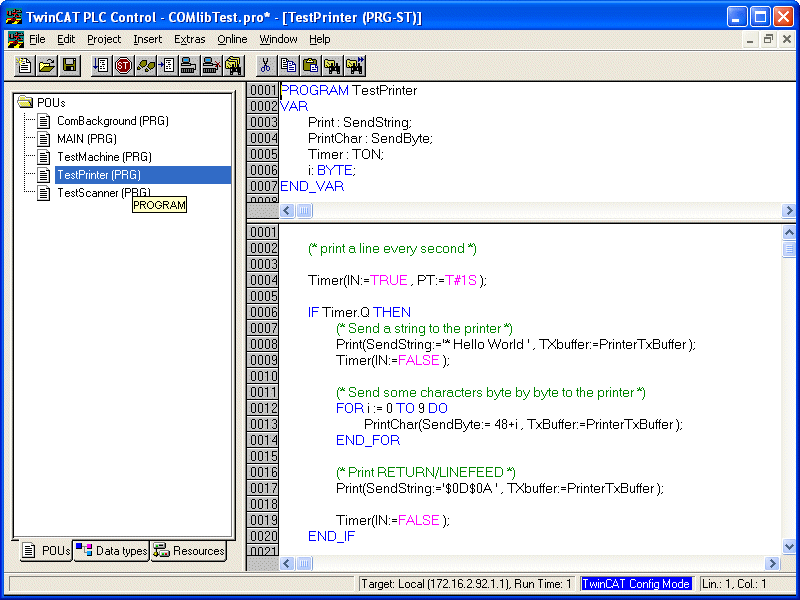Image resolution: width=800 pixels, height=600 pixels.
Task: Click the code pane horizontal scroll left arrow
Action: coord(287,563)
